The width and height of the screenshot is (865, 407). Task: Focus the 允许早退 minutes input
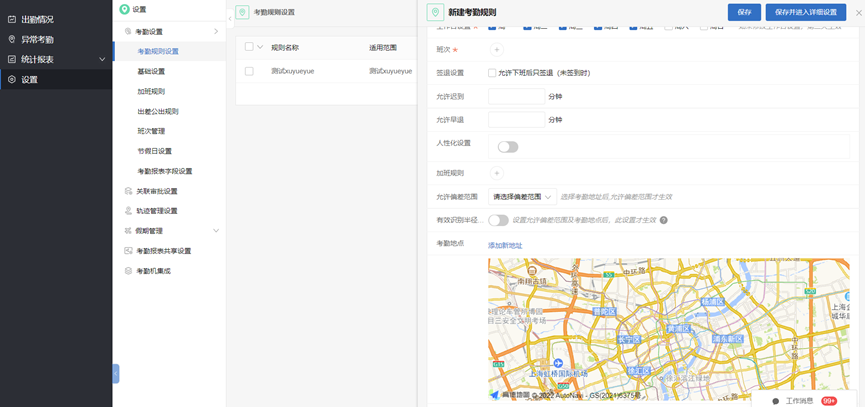pyautogui.click(x=516, y=120)
